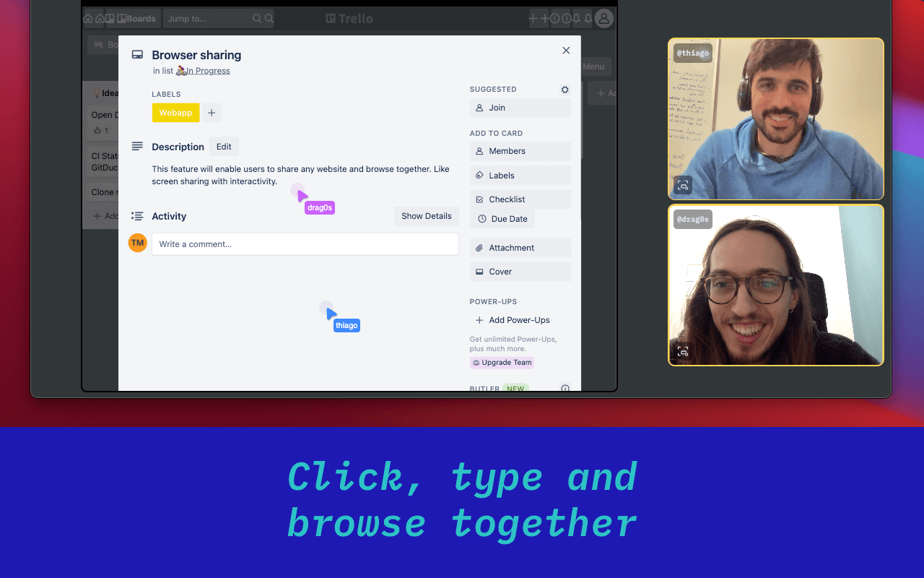Screen dimensions: 924x578
Task: Click the Upgrade Team badge
Action: 502,362
